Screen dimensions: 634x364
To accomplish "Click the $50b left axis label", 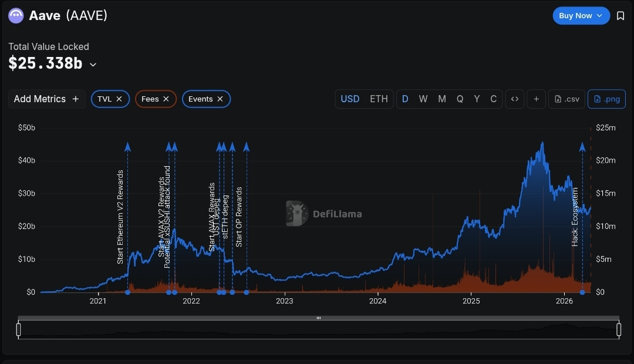I will (26, 128).
